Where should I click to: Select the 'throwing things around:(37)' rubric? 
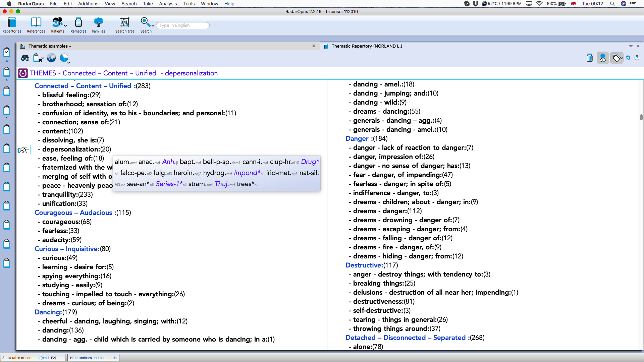point(397,328)
